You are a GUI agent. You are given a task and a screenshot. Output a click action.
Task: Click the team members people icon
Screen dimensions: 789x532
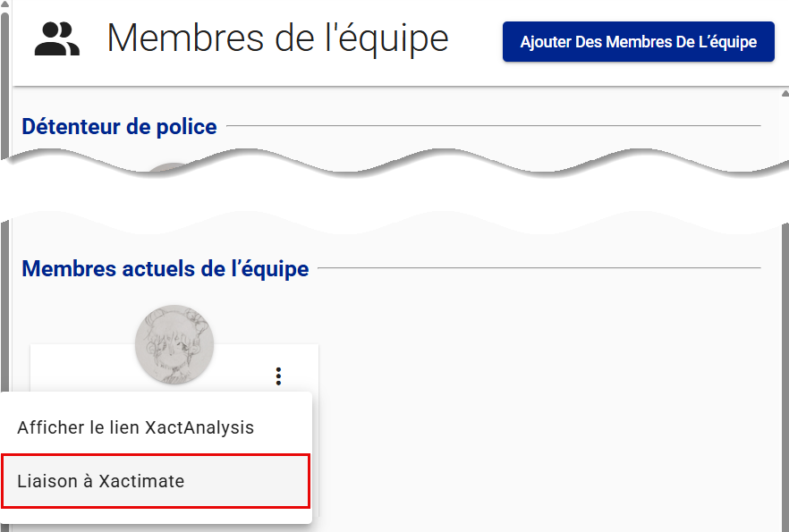pos(57,40)
